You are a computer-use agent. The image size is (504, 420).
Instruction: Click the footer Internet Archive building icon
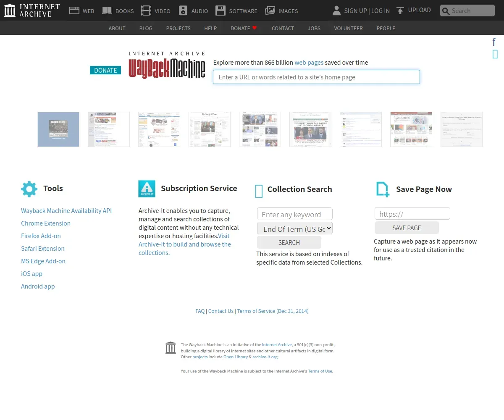171,348
